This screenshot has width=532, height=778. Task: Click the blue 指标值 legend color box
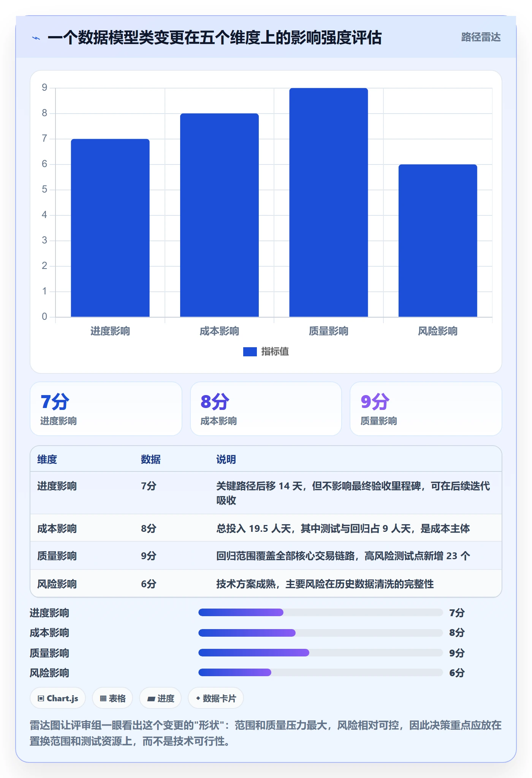[x=250, y=352]
